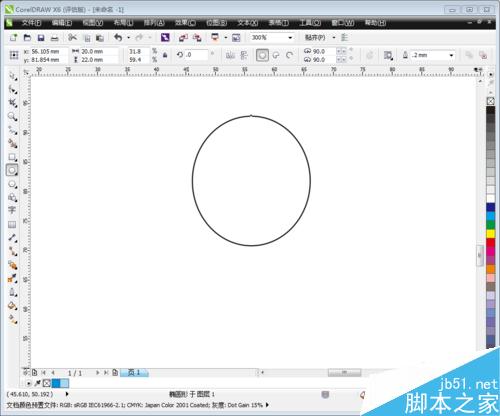The height and width of the screenshot is (416, 500).
Task: Open the File menu
Action: [31, 23]
